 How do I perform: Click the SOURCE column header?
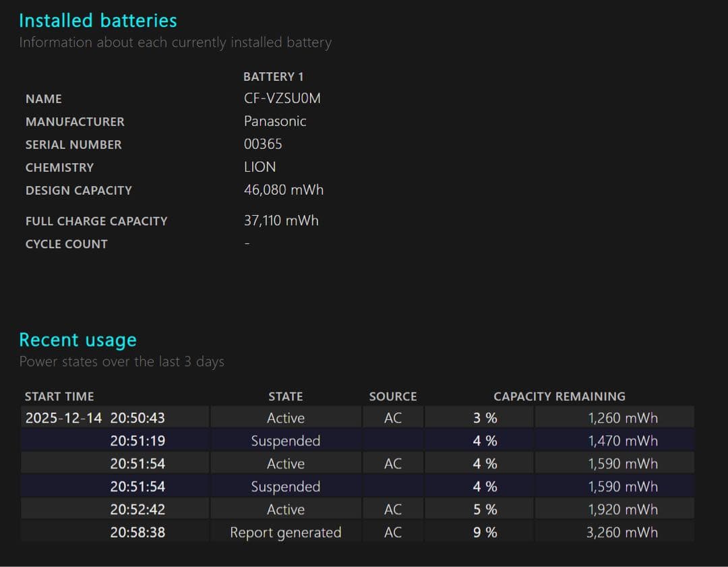pyautogui.click(x=393, y=396)
